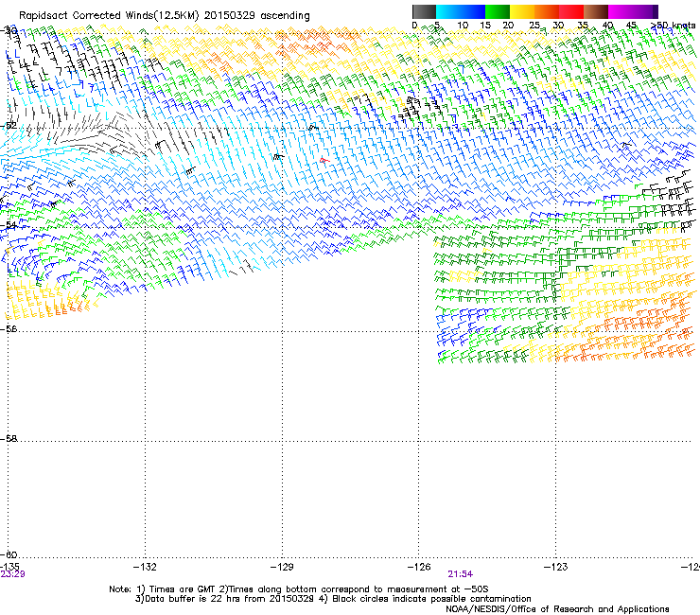Click the cyan-blue 5-15 knots legend swatch
The width and height of the screenshot is (700, 615).
pyautogui.click(x=461, y=11)
